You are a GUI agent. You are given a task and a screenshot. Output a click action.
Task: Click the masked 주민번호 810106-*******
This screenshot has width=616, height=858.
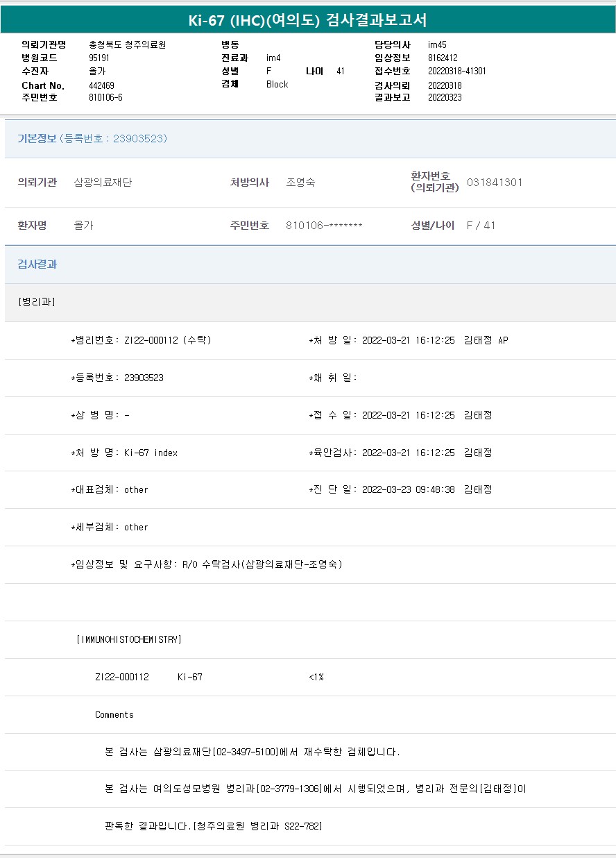pos(324,226)
